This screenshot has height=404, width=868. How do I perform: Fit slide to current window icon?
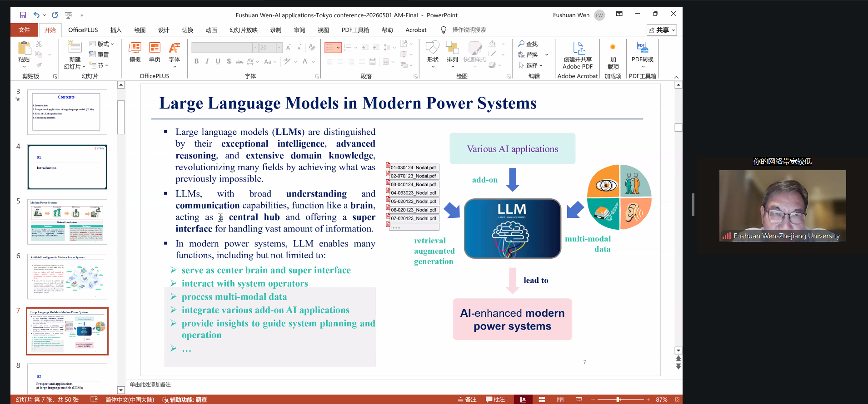tap(677, 399)
